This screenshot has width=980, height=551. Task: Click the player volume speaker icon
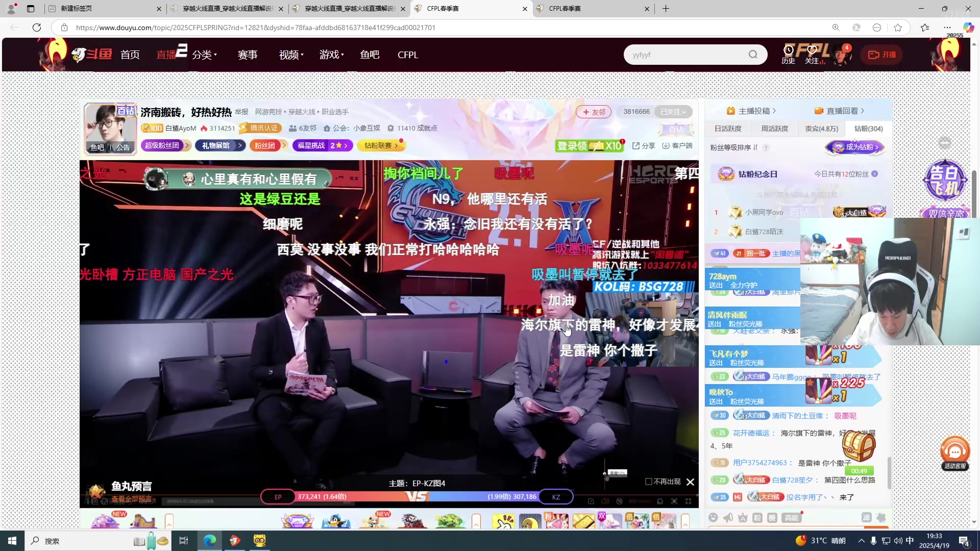coord(605,502)
